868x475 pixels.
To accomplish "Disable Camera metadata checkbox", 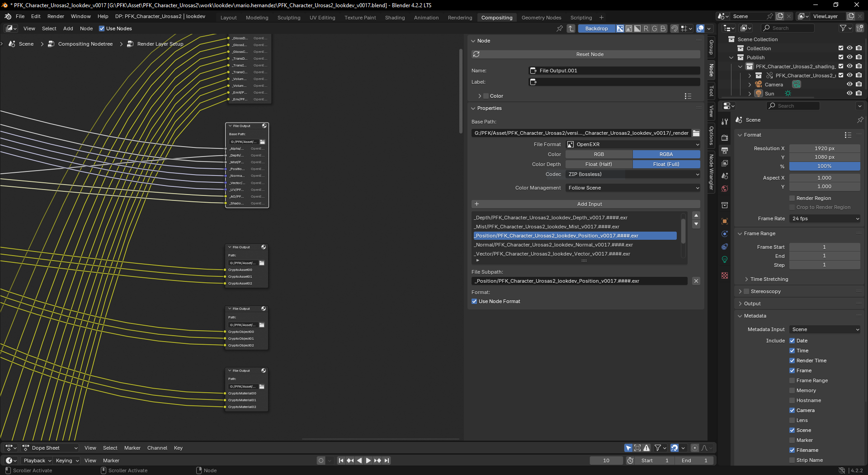I will [792, 410].
